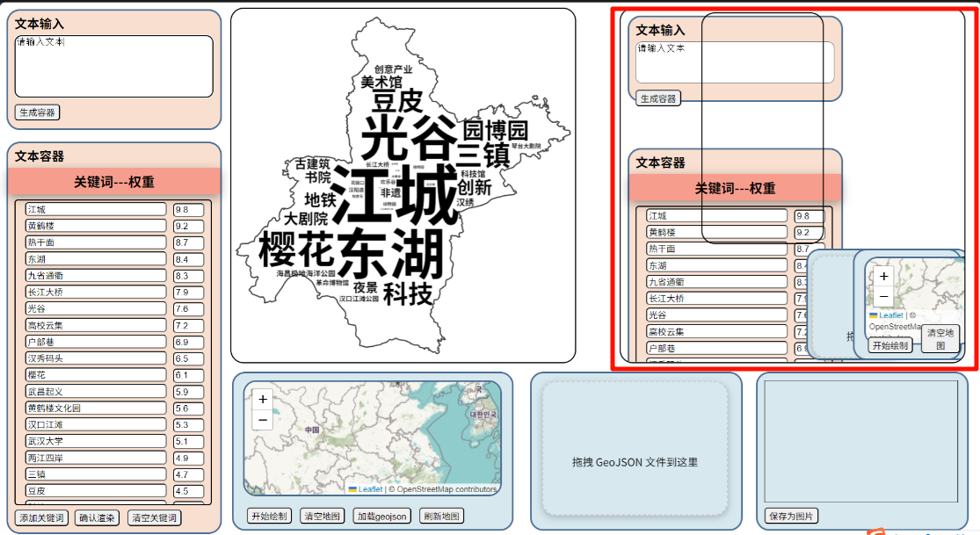Click the word 地铁 in the word cloud
Viewport: 980px width, 535px height.
pyautogui.click(x=321, y=200)
